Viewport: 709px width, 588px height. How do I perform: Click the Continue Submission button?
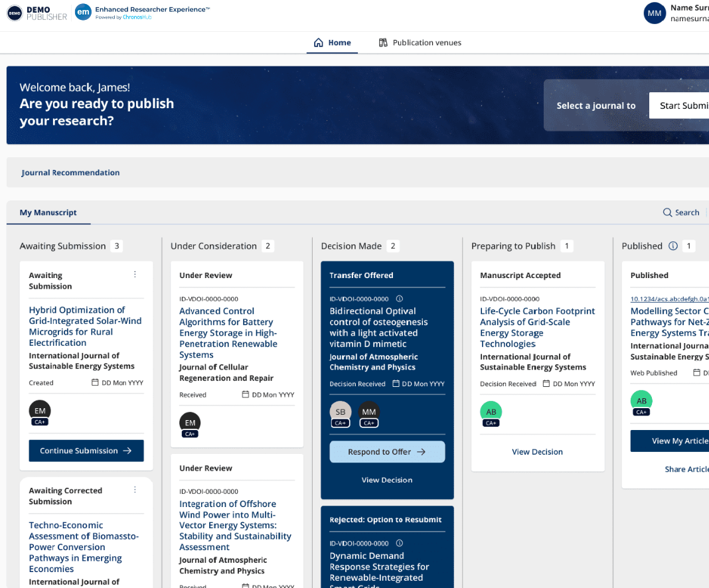(x=86, y=451)
